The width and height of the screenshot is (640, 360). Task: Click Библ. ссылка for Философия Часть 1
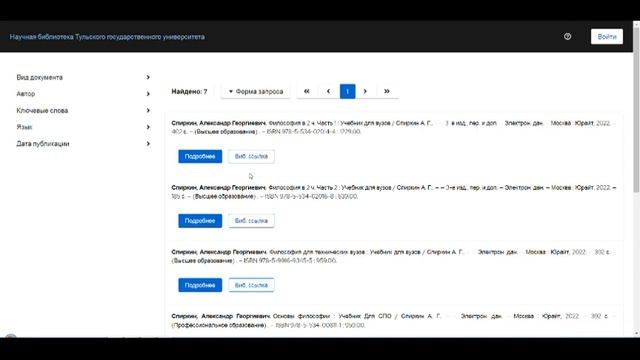tap(251, 156)
